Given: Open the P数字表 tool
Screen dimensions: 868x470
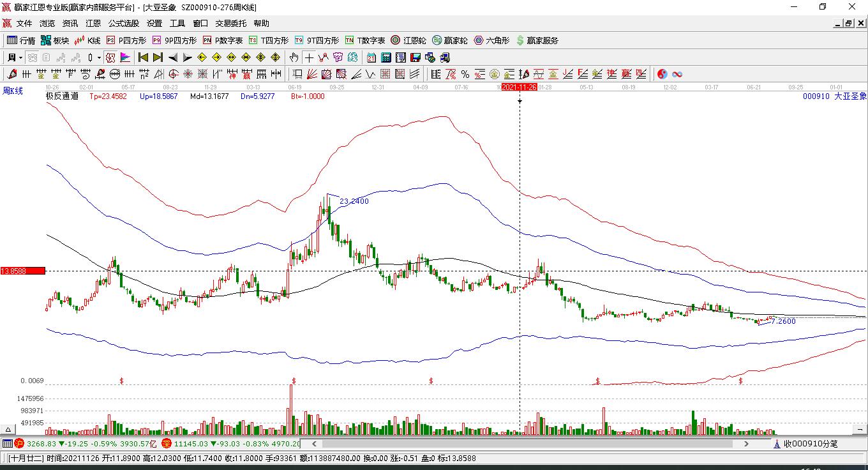Looking at the screenshot, I should (x=223, y=40).
